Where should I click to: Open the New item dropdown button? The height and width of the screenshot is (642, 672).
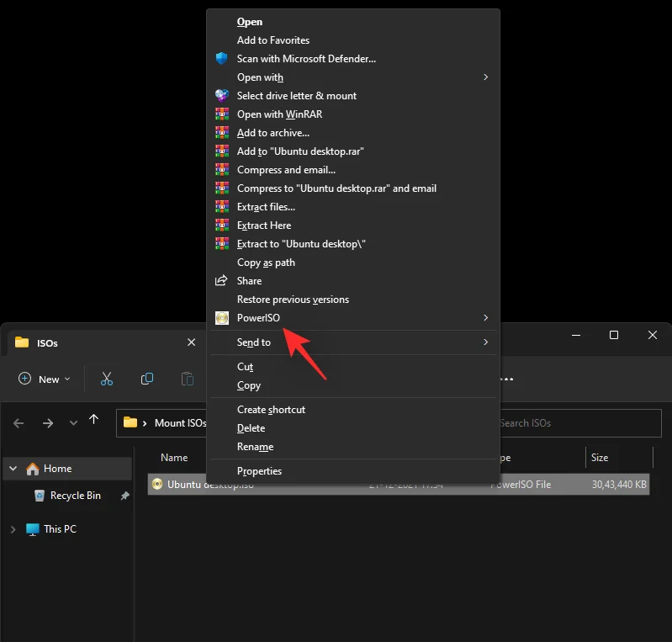click(x=44, y=379)
